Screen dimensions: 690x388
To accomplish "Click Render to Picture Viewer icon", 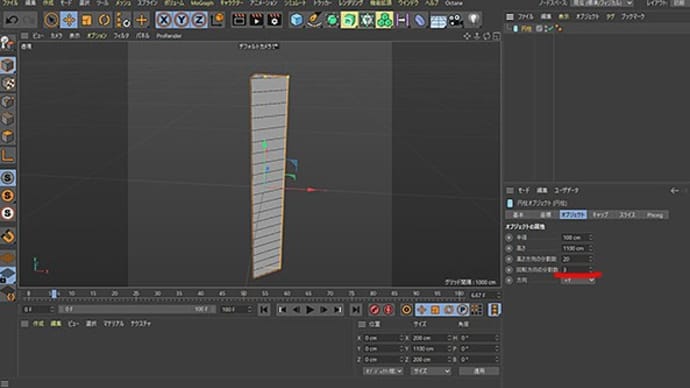I will 257,20.
